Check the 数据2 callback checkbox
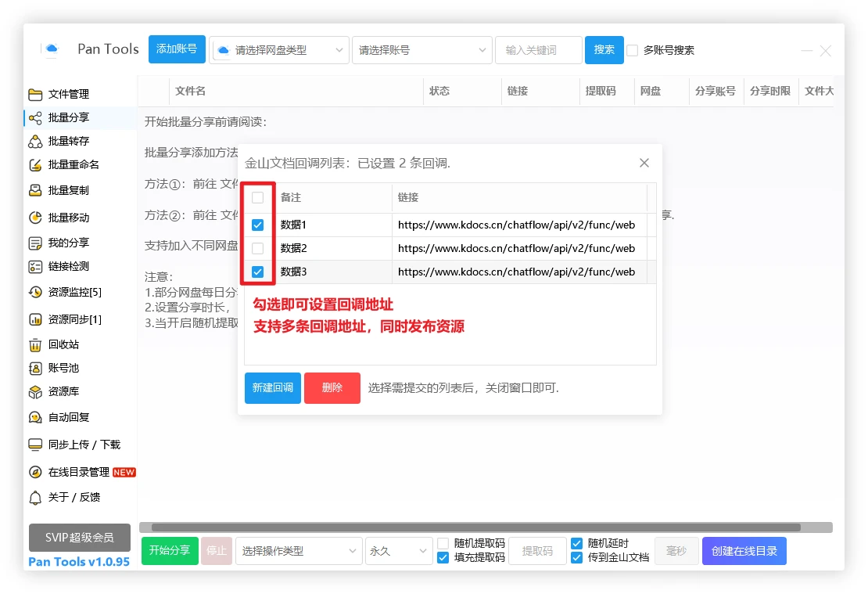 (257, 249)
